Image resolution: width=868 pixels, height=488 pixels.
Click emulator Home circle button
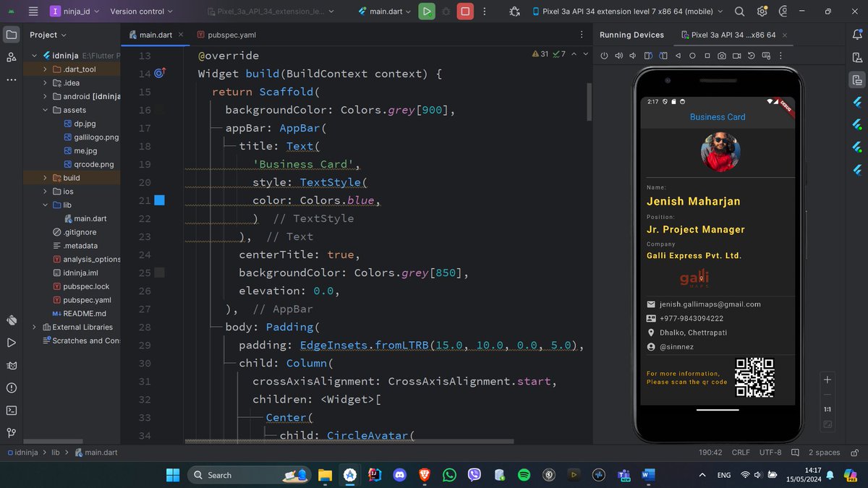click(x=692, y=56)
